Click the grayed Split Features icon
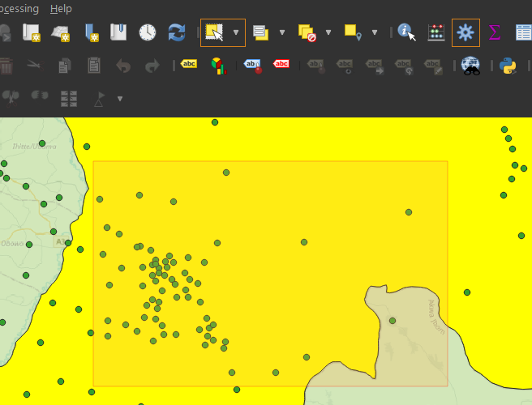 coord(11,98)
